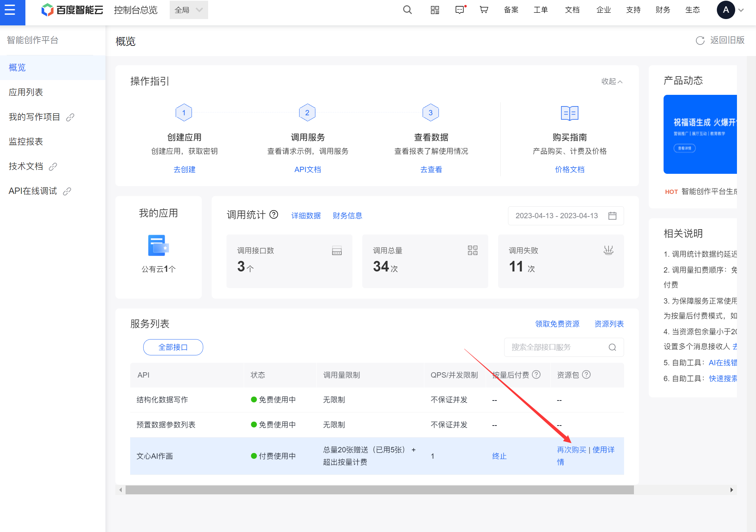The height and width of the screenshot is (532, 756).
Task: Click the 返回旧版 link
Action: click(x=727, y=41)
